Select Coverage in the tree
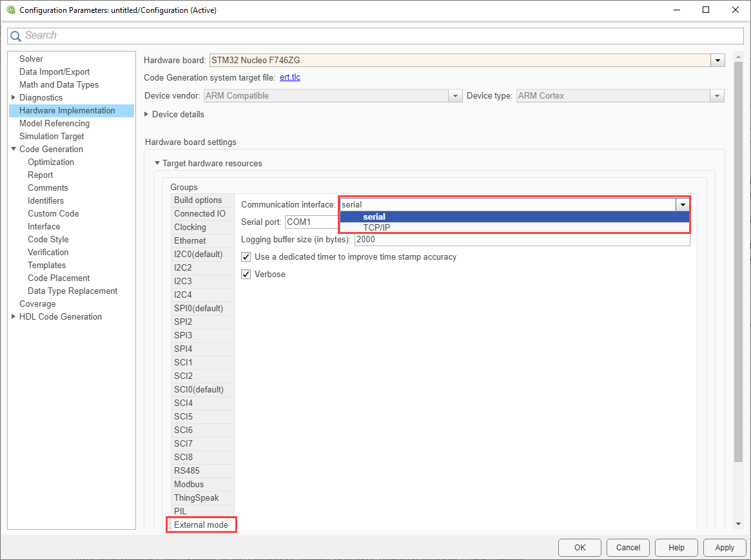Viewport: 751px width, 560px height. (x=37, y=304)
